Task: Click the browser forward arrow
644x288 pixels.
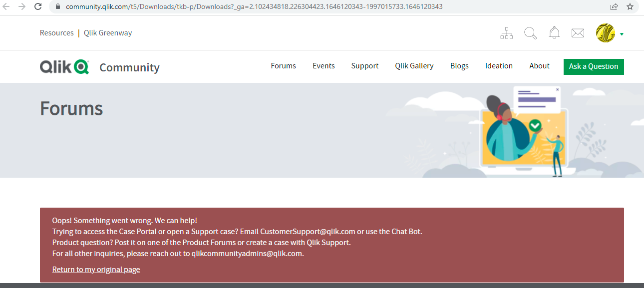Action: tap(22, 6)
